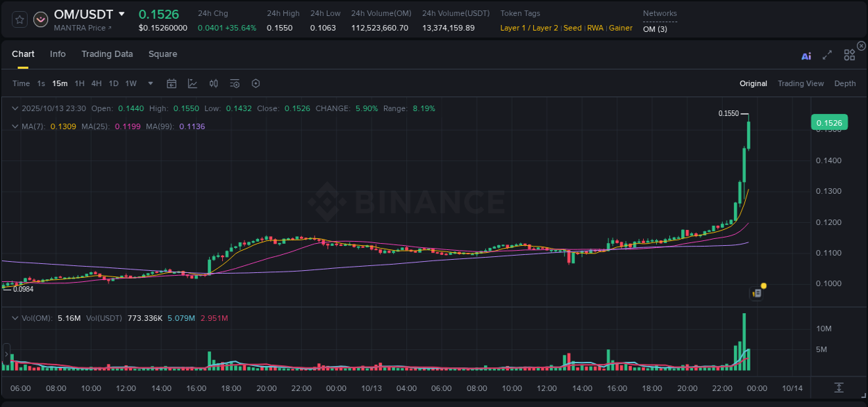The image size is (868, 407).
Task: Open the MANTRA Price link
Action: [x=83, y=28]
